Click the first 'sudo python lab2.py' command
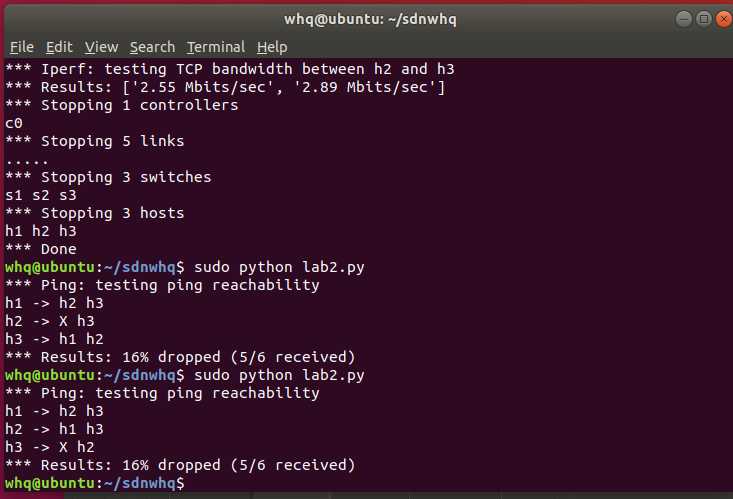733x499 pixels. click(x=279, y=268)
